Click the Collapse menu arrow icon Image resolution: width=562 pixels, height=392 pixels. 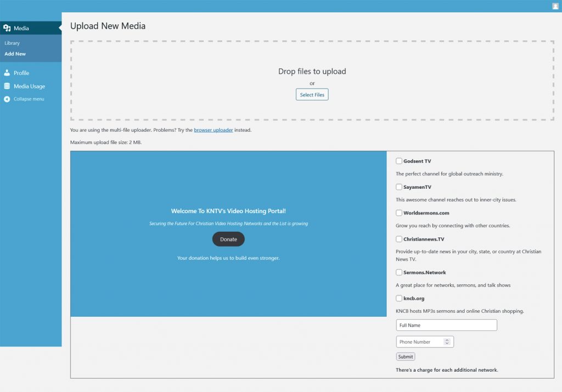pos(7,99)
